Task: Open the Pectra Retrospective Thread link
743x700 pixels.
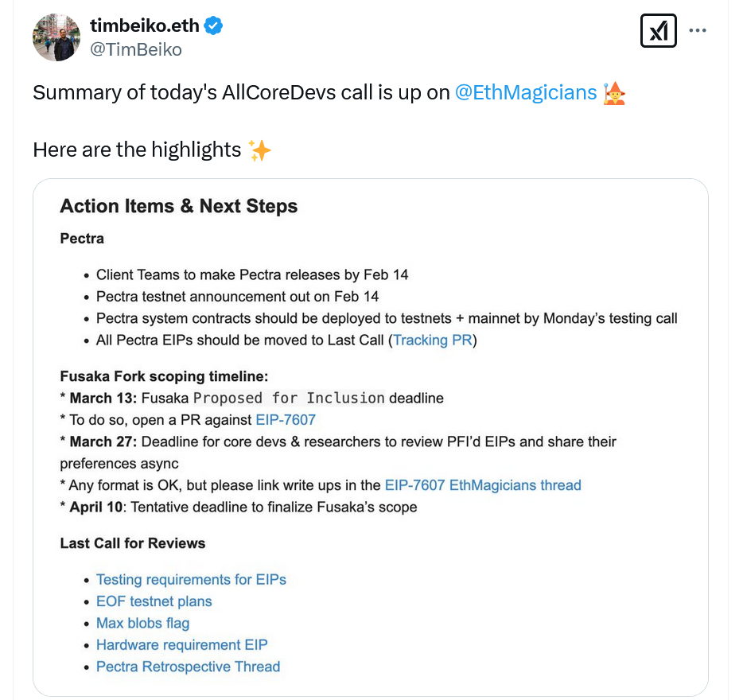Action: click(x=189, y=667)
